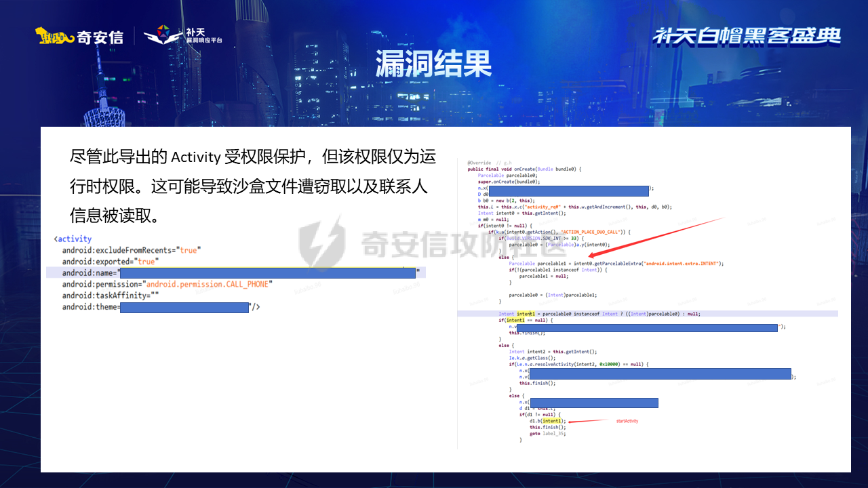The image size is (868, 488).
Task: Click the 奇安信 tiger logo icon
Action: point(54,37)
